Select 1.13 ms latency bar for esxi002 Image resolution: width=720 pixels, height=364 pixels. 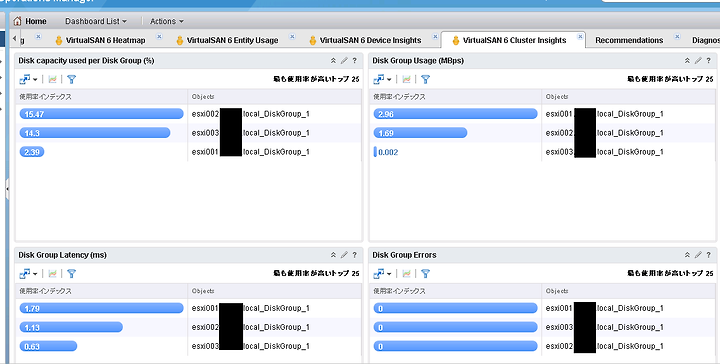(x=71, y=327)
